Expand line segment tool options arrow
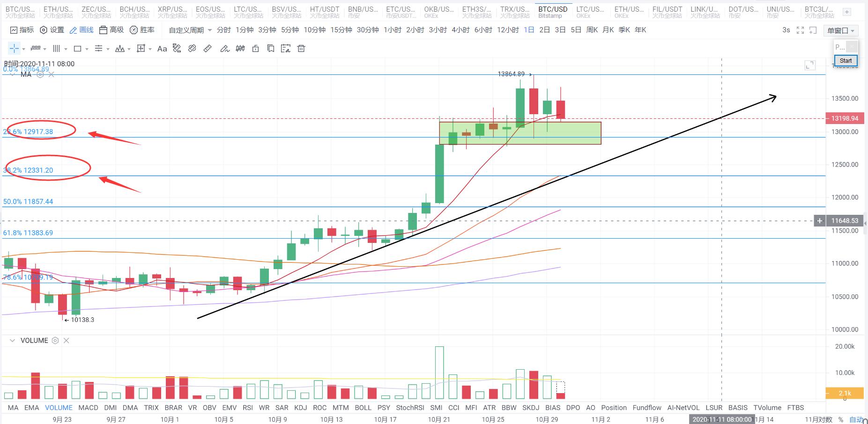 tap(45, 49)
